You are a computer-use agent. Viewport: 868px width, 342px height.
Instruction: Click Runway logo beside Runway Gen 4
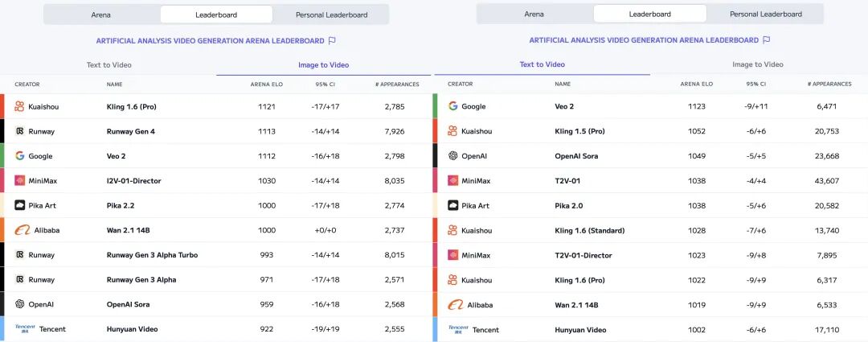click(19, 131)
